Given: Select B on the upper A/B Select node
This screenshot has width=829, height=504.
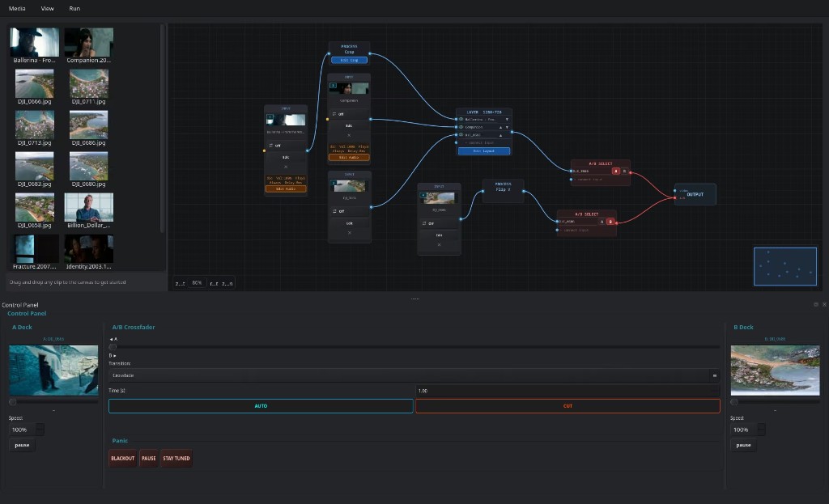Looking at the screenshot, I should [x=624, y=172].
